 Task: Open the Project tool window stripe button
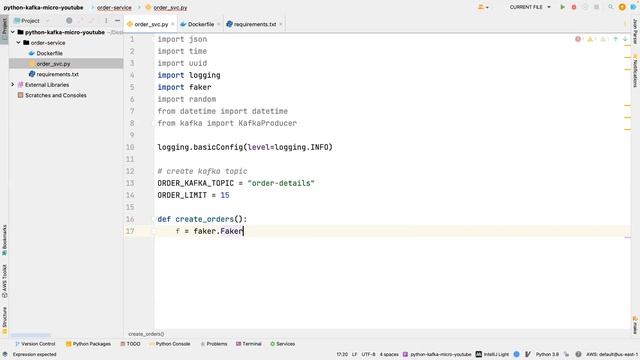pos(4,28)
